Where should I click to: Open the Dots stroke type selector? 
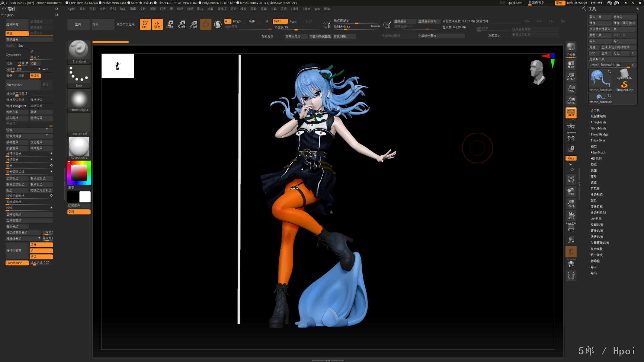point(79,76)
